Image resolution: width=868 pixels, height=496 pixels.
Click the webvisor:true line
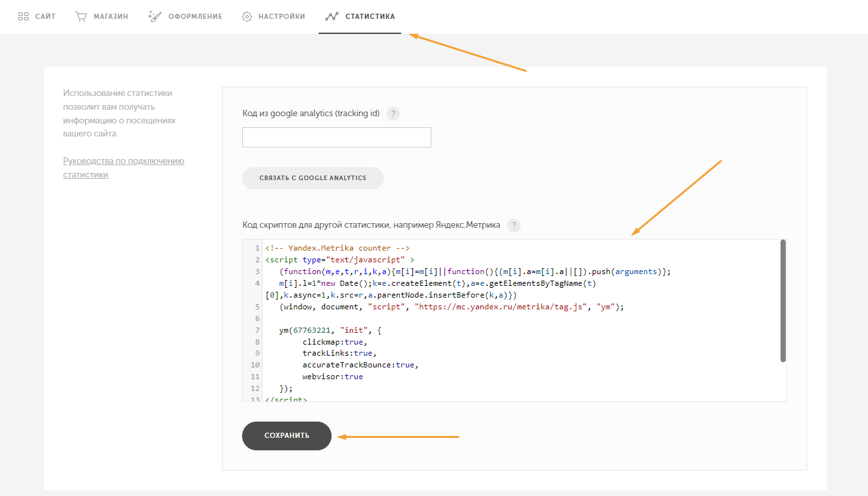(333, 377)
